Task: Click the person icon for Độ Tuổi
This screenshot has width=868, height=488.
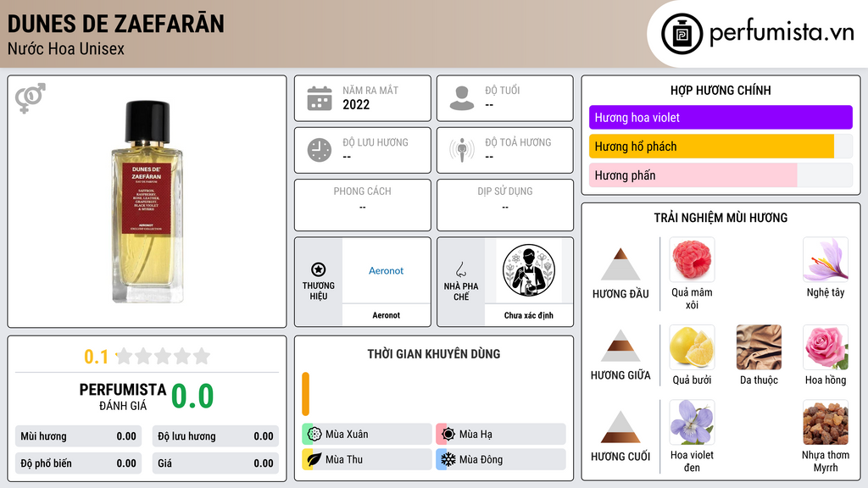Action: click(x=462, y=98)
